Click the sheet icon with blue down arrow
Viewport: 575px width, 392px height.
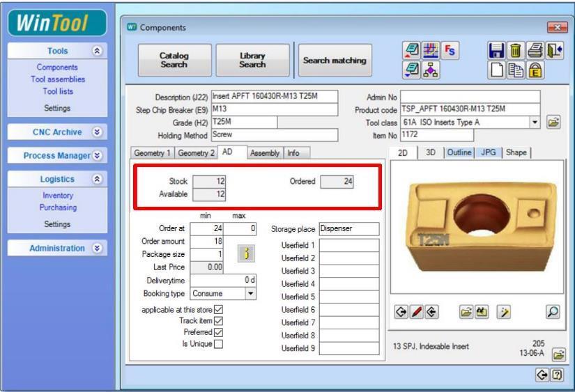[411, 70]
